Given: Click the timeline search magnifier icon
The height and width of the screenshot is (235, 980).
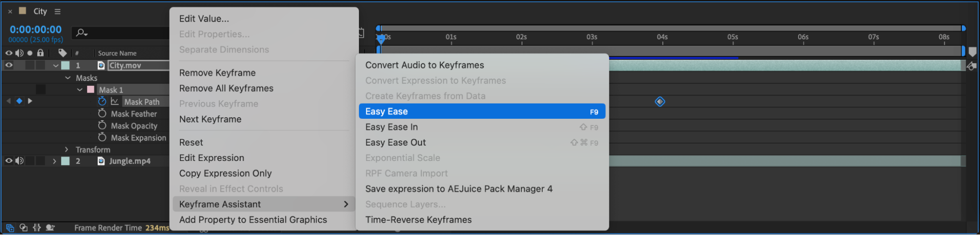Looking at the screenshot, I should click(81, 33).
